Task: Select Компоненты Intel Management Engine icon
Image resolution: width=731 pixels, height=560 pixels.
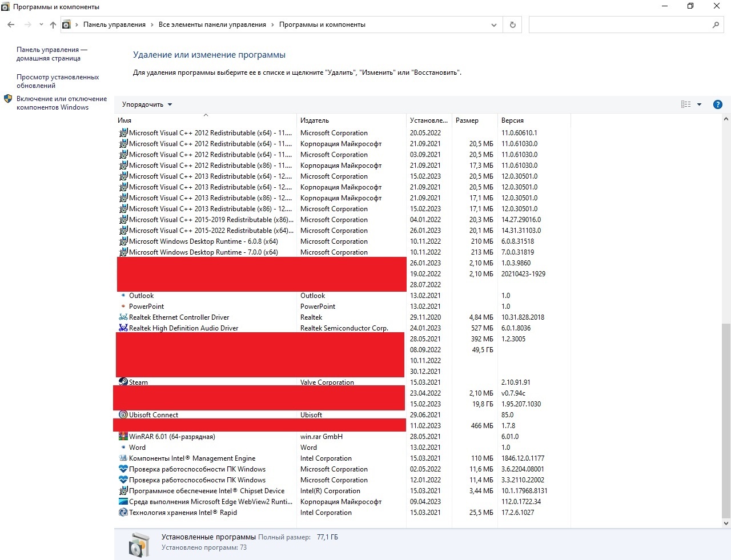Action: [x=123, y=458]
